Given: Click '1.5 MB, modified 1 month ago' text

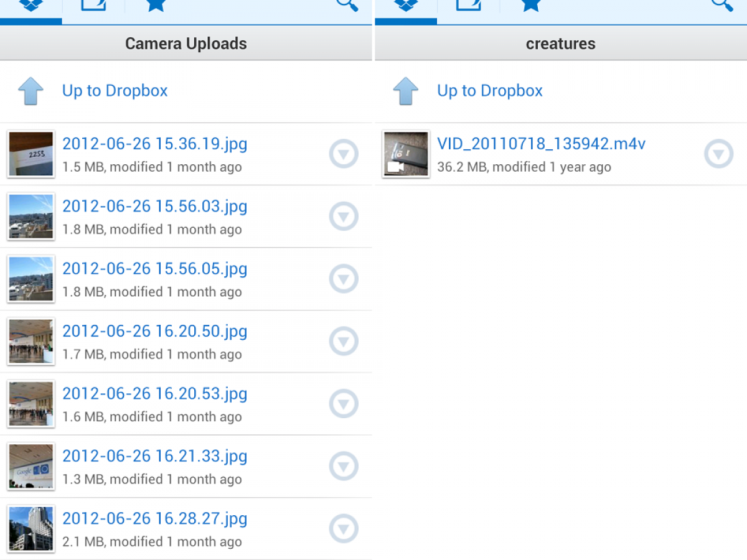Looking at the screenshot, I should click(152, 167).
